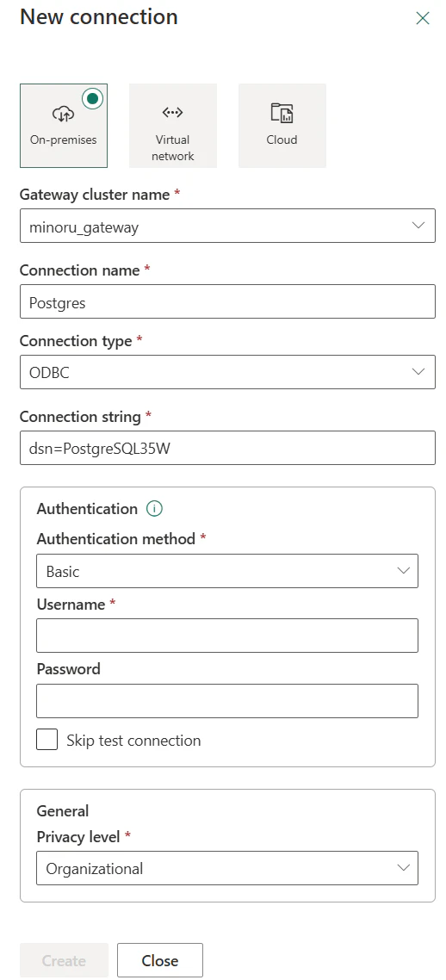Screen dimensions: 446x980
Task: Open the Authentication method Basic dropdown
Action: pyautogui.click(x=227, y=571)
